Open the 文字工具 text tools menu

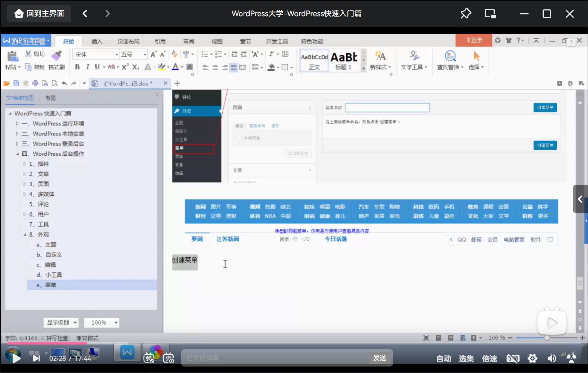[x=414, y=61]
